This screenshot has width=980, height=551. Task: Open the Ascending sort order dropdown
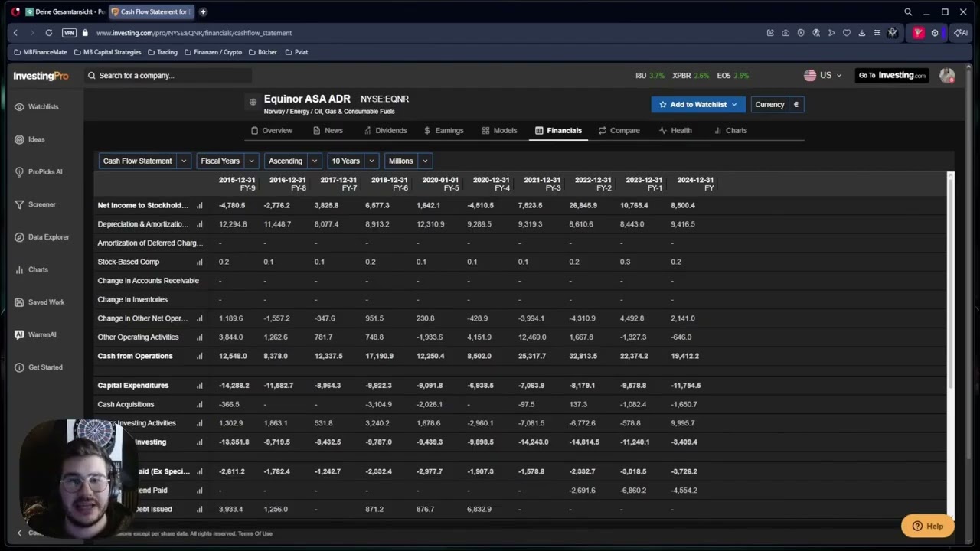coord(292,161)
